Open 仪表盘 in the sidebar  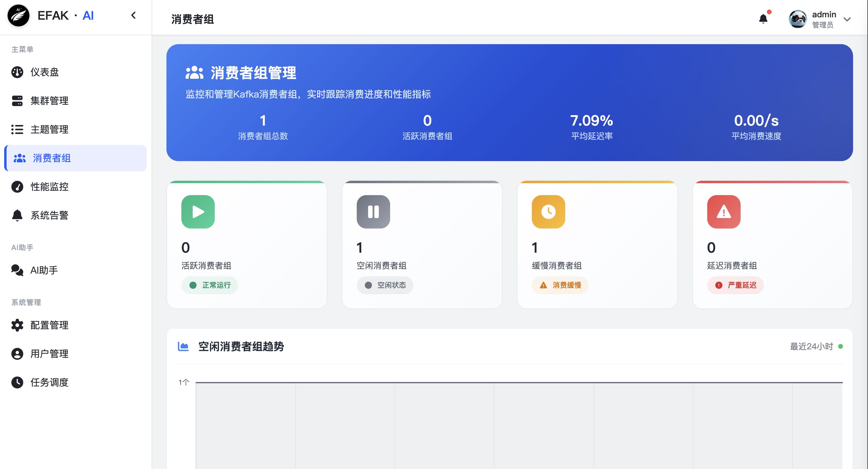pos(44,72)
